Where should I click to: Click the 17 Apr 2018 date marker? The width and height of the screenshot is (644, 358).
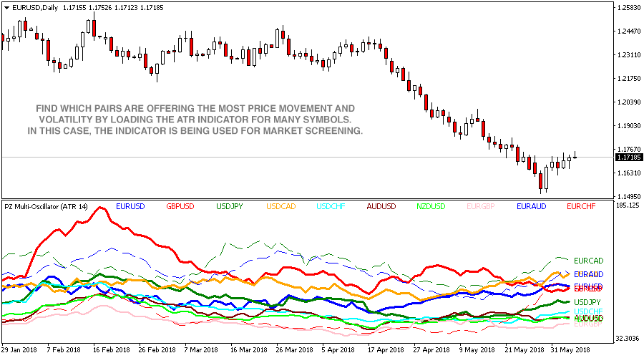point(386,350)
